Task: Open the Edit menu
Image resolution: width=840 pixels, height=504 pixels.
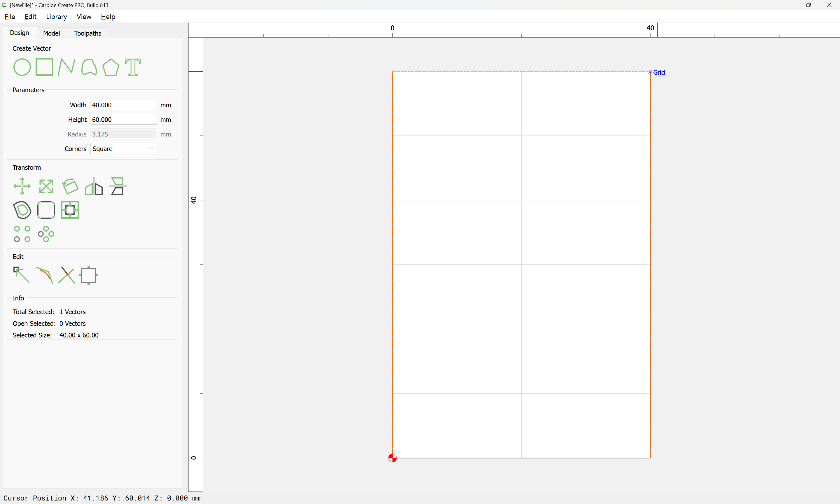Action: click(31, 17)
